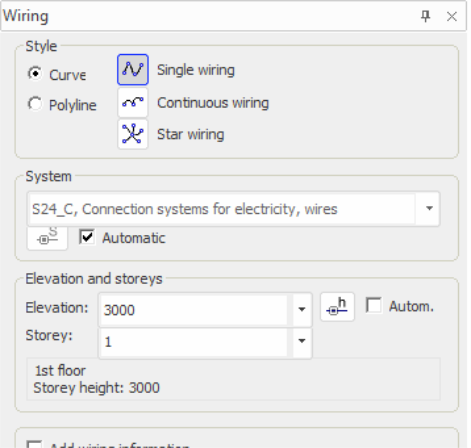Pin the Wiring panel

click(425, 16)
